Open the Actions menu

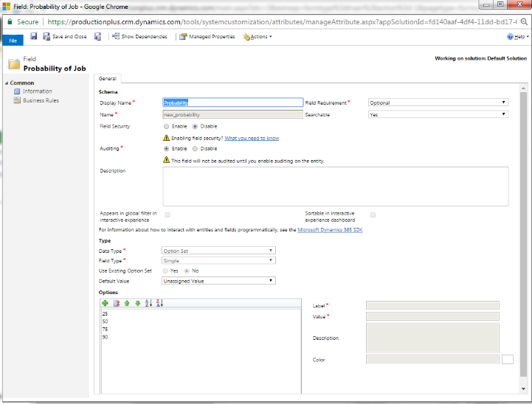[x=258, y=36]
